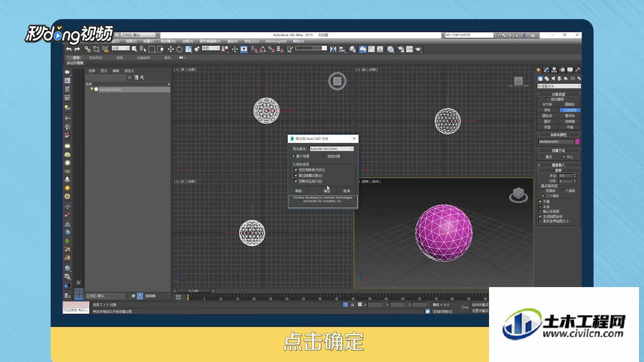Open the Display panel icon
644x362 pixels.
click(570, 70)
